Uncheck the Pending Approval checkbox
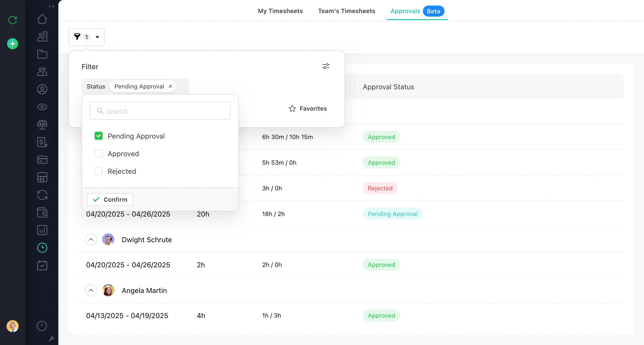This screenshot has height=345, width=644. [98, 136]
